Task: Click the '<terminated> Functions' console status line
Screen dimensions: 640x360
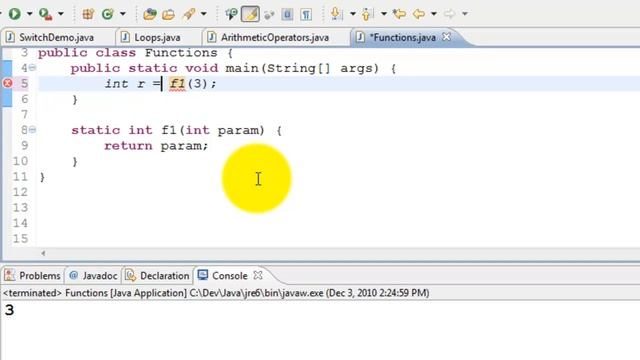Action: tap(216, 293)
